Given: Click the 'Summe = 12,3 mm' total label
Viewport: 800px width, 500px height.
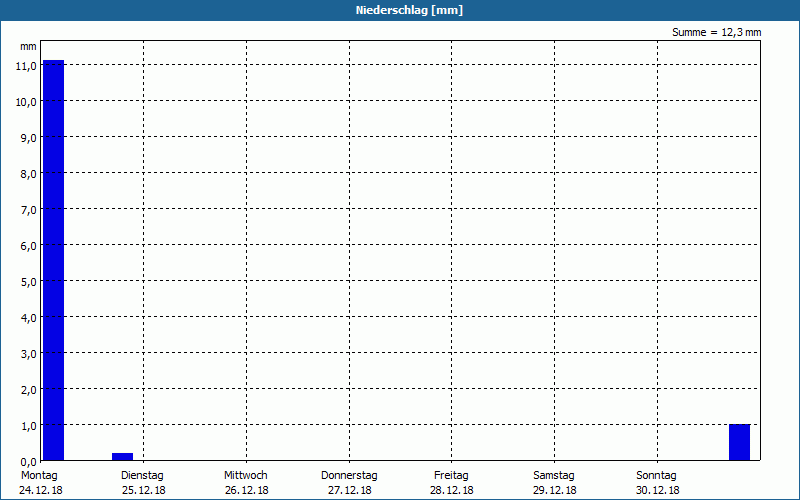Looking at the screenshot, I should click(716, 33).
